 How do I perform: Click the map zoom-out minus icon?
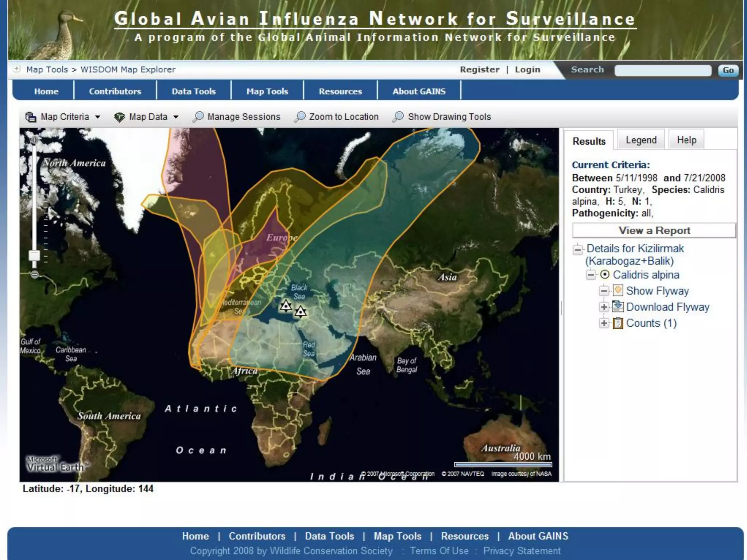click(x=34, y=274)
